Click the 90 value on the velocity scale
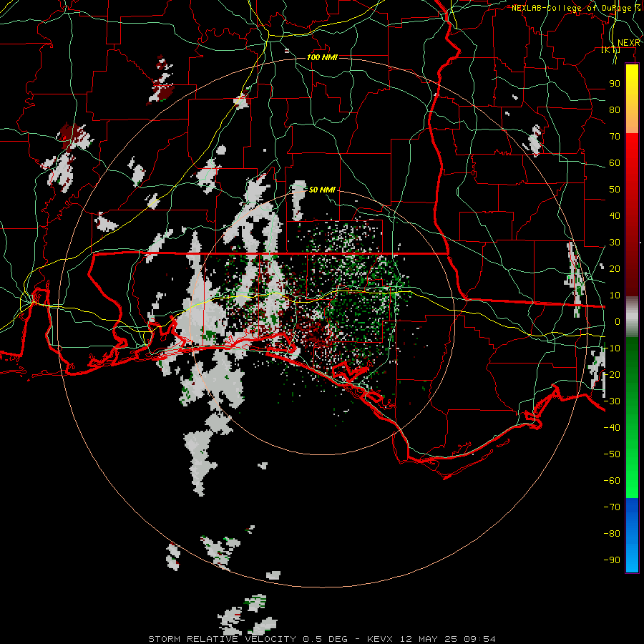Image resolution: width=644 pixels, height=644 pixels. 615,84
